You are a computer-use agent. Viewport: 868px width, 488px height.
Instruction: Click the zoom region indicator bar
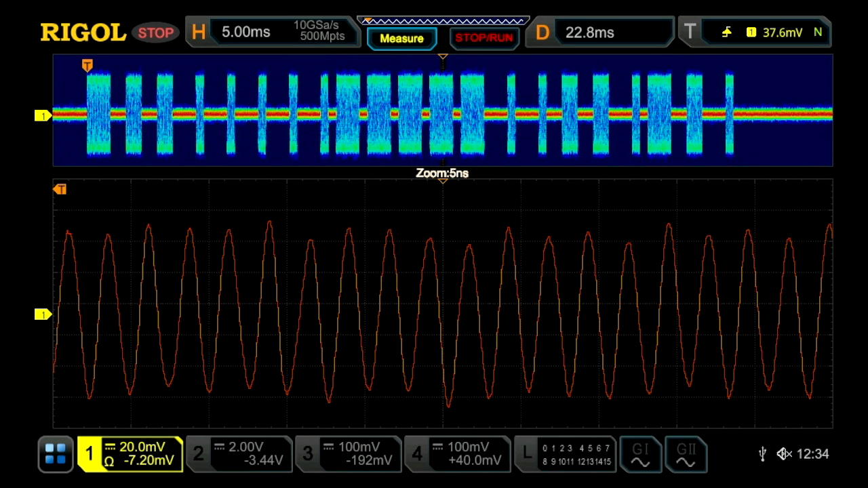coord(443,19)
